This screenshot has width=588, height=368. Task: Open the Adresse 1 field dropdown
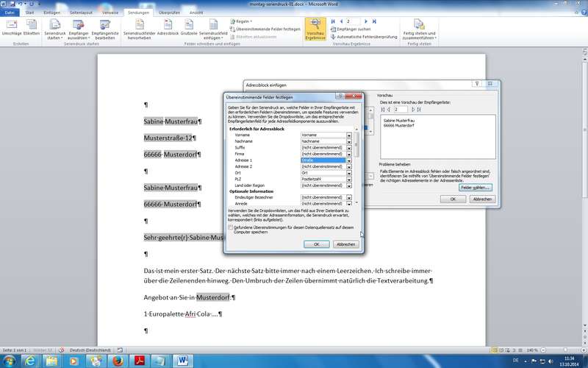pyautogui.click(x=348, y=160)
